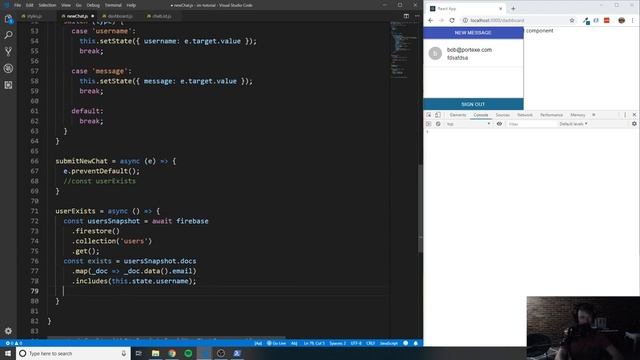
Task: Clear the DevTools console
Action: point(438,124)
